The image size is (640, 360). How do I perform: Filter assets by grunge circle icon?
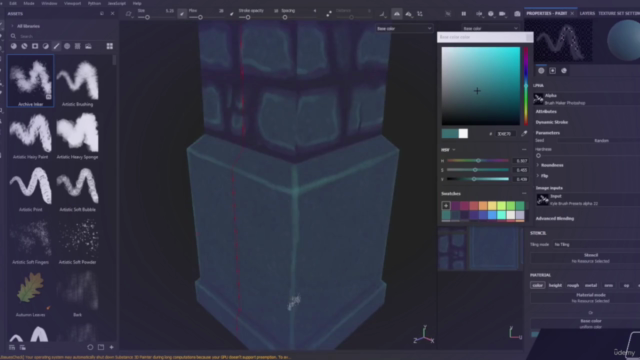point(67,46)
